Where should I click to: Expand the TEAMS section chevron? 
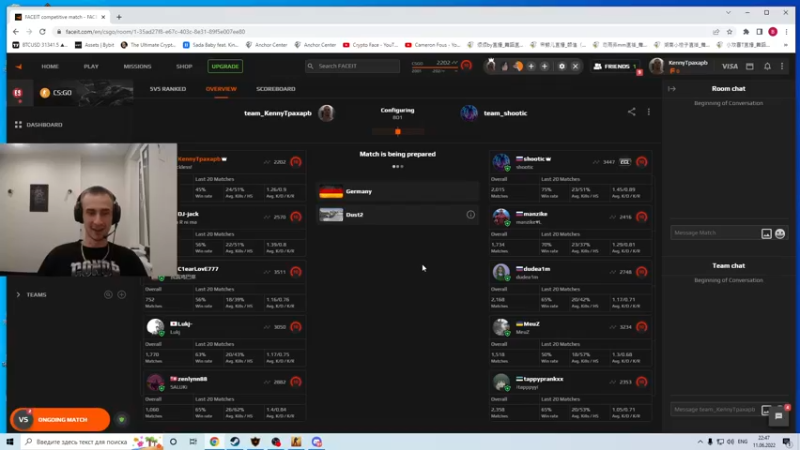(18, 294)
